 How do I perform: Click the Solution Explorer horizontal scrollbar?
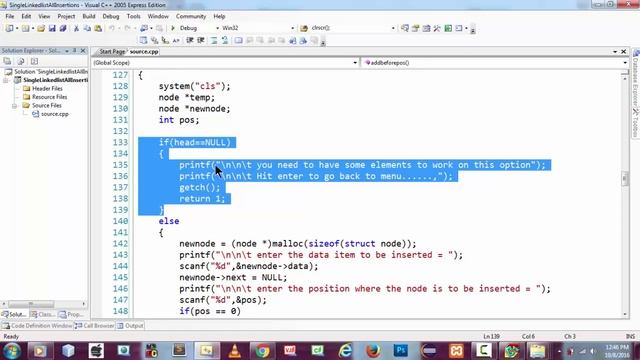pyautogui.click(x=31, y=304)
